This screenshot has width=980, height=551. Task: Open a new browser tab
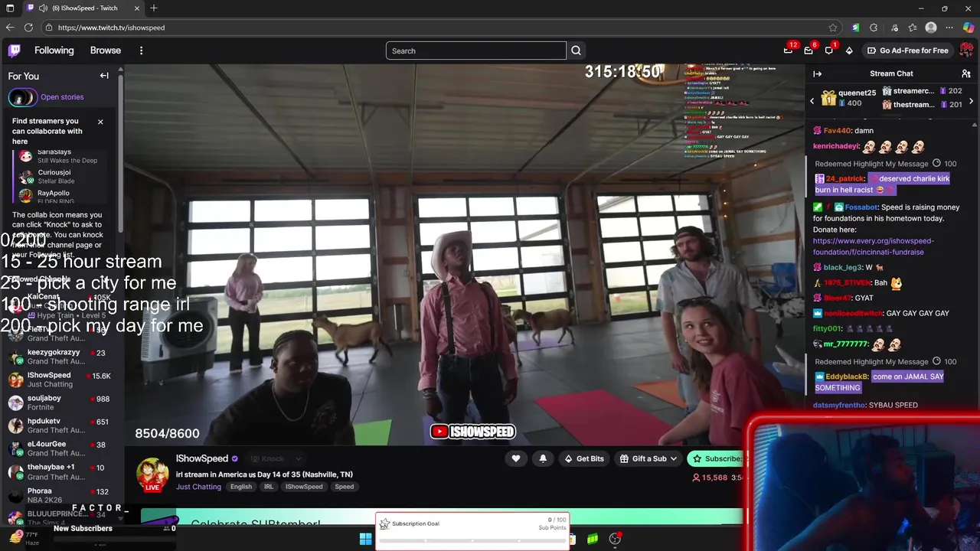pyautogui.click(x=154, y=8)
